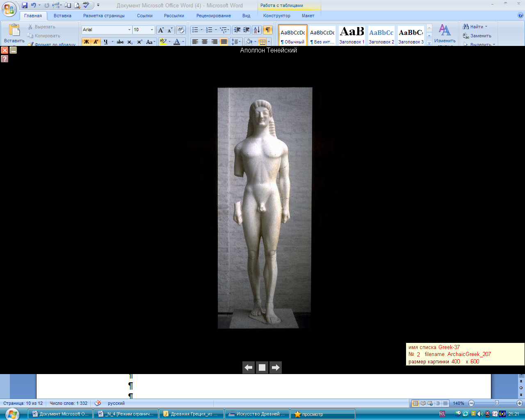Viewport: 525px width, 420px height.
Task: Click the large Вставить paste icon
Action: (14, 30)
